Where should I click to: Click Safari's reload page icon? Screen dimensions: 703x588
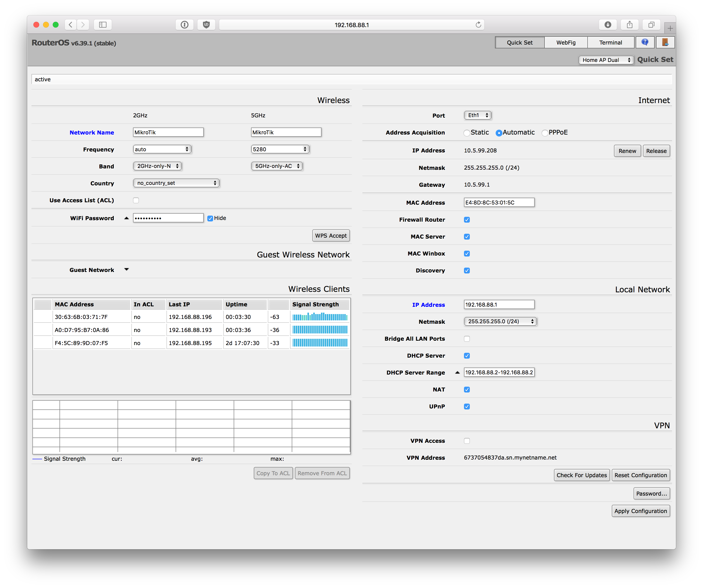coord(478,25)
